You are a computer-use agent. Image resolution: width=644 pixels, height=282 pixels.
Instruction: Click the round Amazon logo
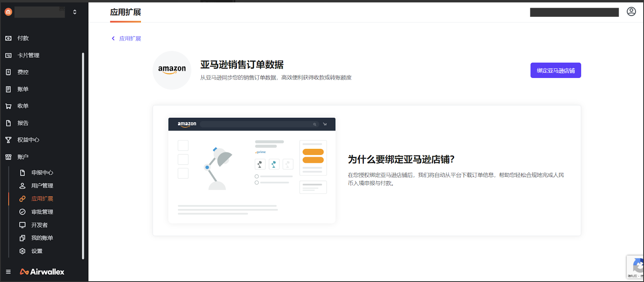click(172, 70)
